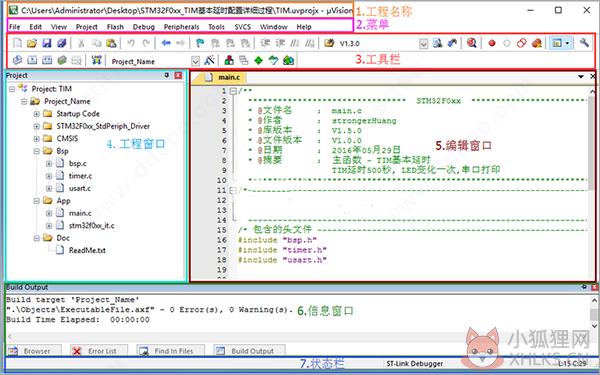Open the Debug menu

[144, 27]
